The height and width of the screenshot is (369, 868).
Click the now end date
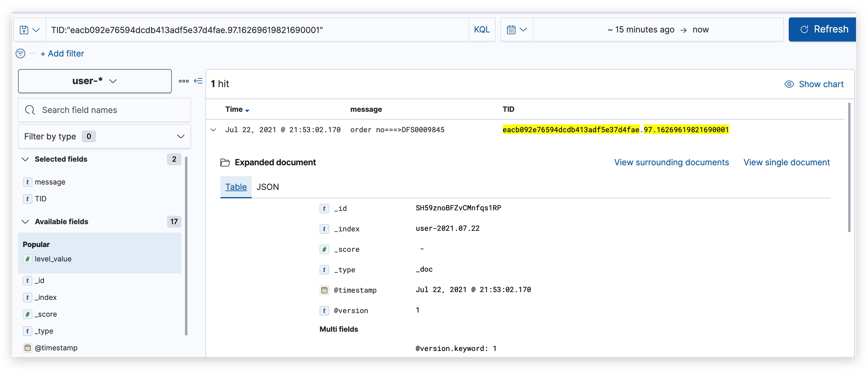coord(700,30)
